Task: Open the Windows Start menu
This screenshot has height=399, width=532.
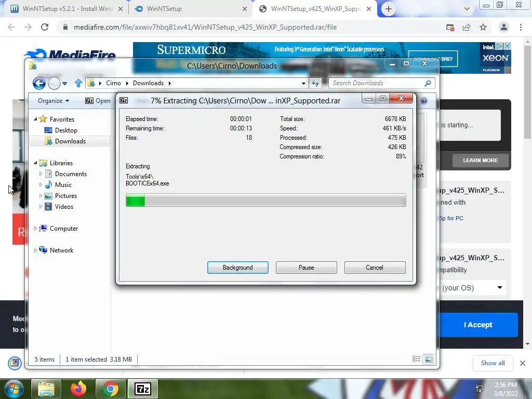Action: pyautogui.click(x=14, y=389)
